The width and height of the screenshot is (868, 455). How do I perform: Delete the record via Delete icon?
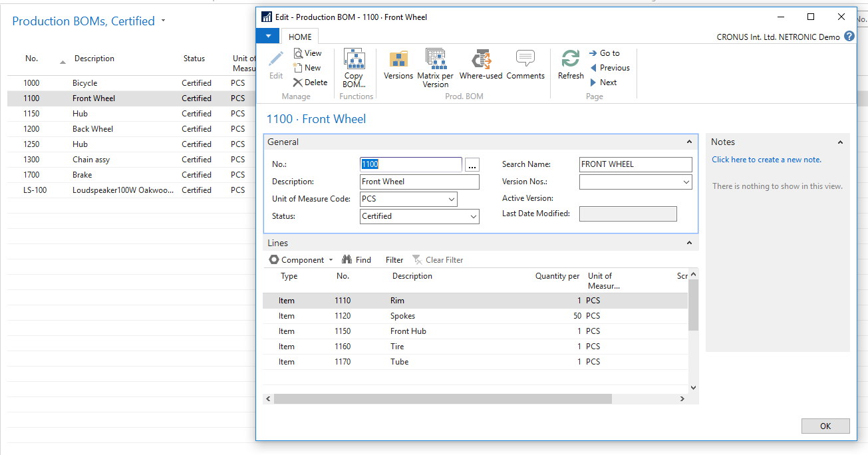pos(310,82)
